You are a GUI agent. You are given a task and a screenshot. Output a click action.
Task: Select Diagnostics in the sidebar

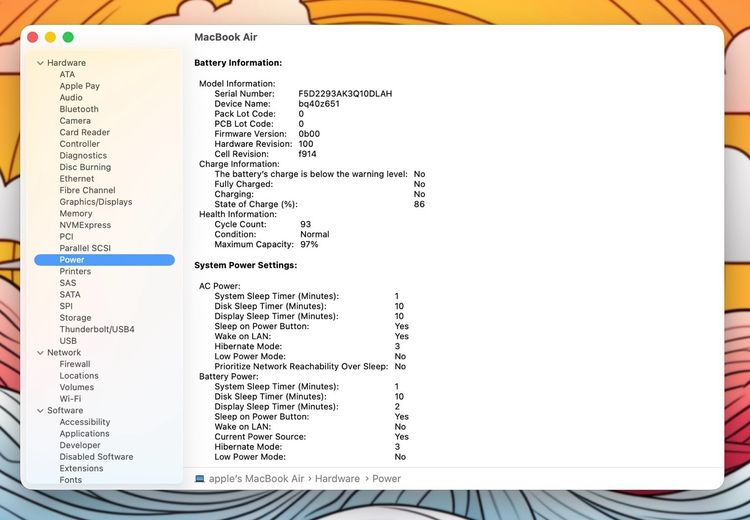click(83, 155)
